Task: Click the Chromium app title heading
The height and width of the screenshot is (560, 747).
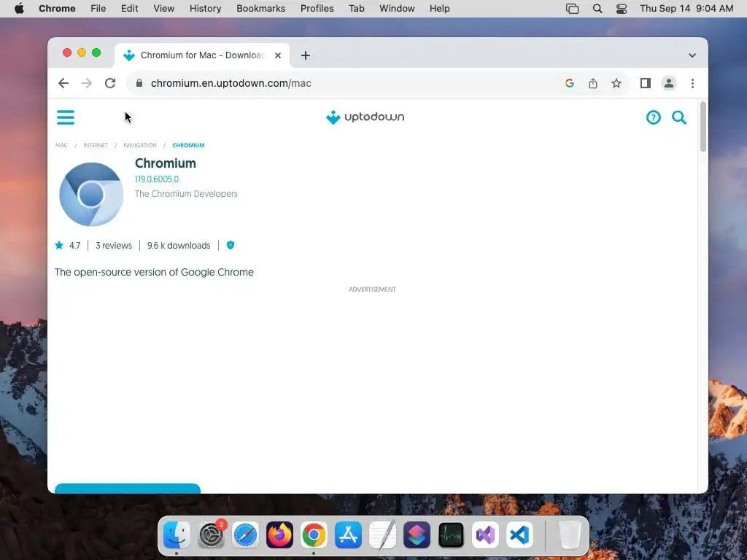Action: pos(166,163)
